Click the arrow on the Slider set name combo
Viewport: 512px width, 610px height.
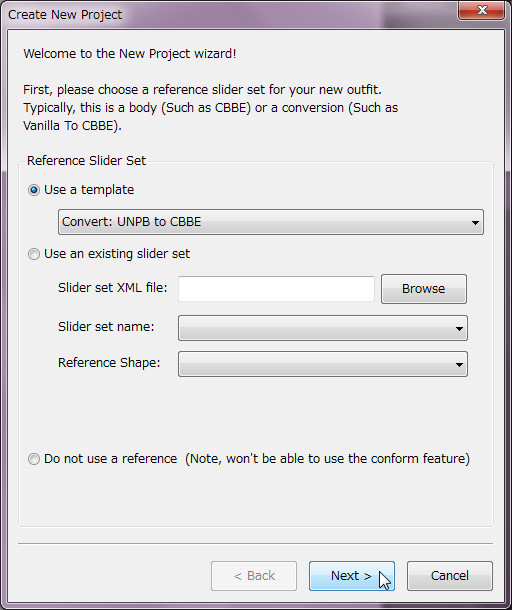click(x=459, y=329)
